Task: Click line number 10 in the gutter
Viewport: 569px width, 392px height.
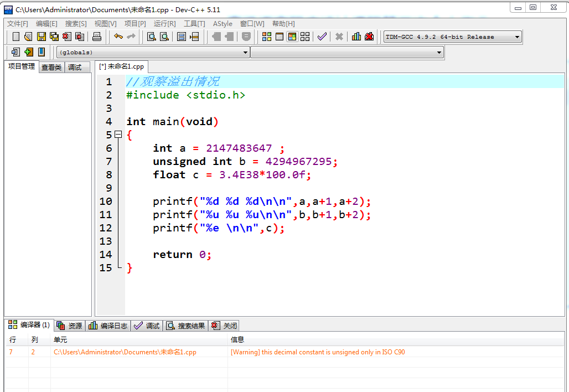Action: [106, 202]
